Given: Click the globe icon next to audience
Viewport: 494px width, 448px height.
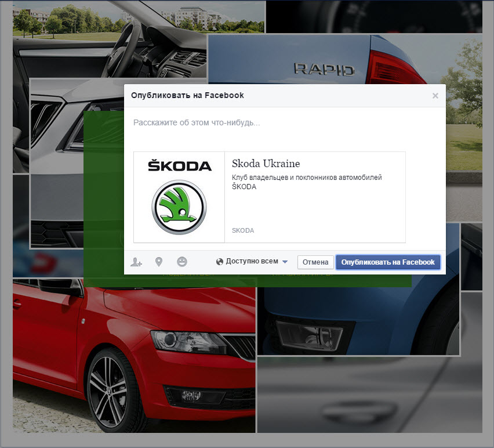Looking at the screenshot, I should click(x=220, y=262).
